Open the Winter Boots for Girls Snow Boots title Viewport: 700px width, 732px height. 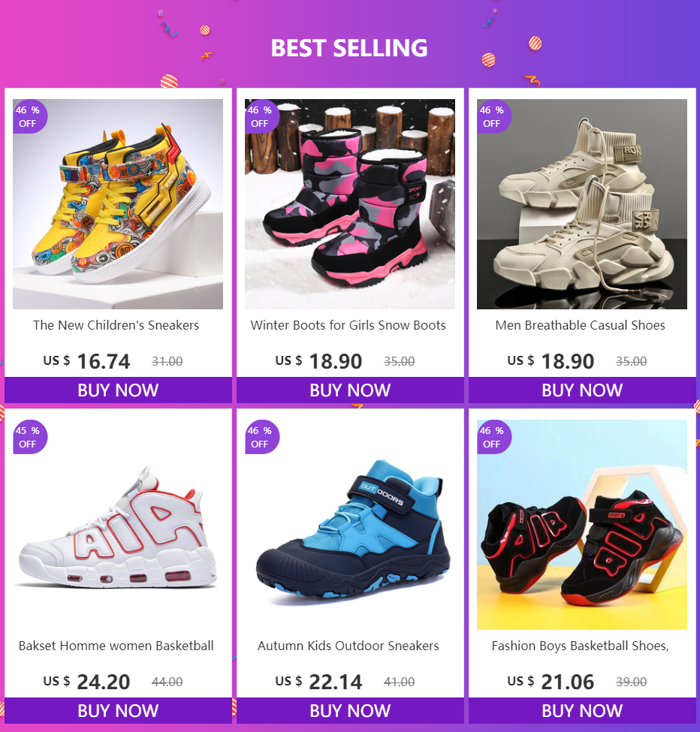point(348,325)
